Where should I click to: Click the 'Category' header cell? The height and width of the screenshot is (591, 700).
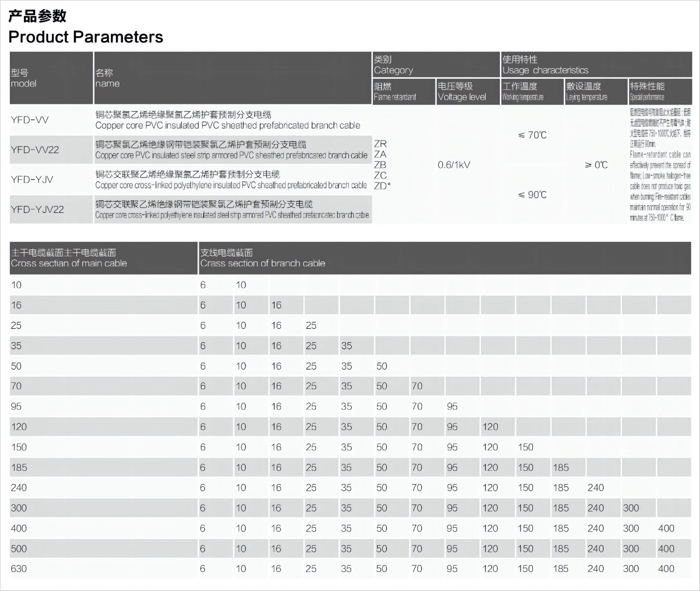coord(436,65)
